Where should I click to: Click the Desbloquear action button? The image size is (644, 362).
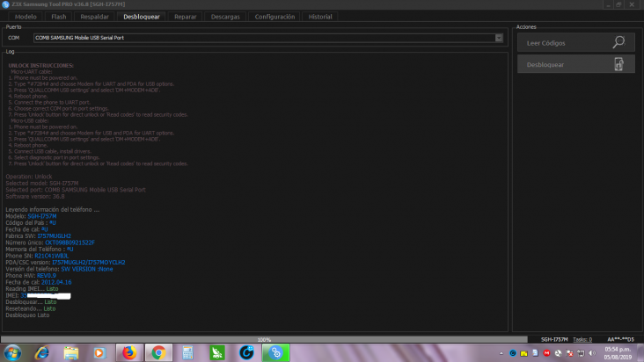point(576,64)
